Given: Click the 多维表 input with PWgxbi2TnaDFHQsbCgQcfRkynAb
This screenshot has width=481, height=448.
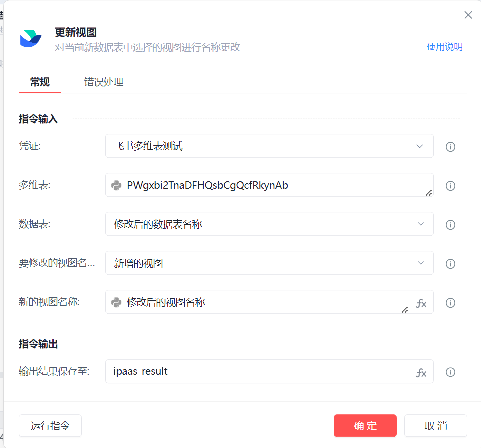Looking at the screenshot, I should [x=269, y=185].
